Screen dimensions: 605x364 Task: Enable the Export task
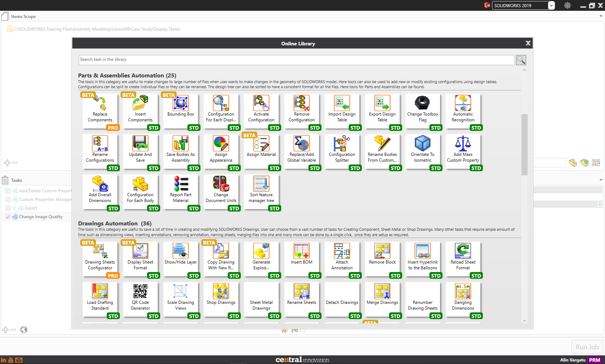8,208
